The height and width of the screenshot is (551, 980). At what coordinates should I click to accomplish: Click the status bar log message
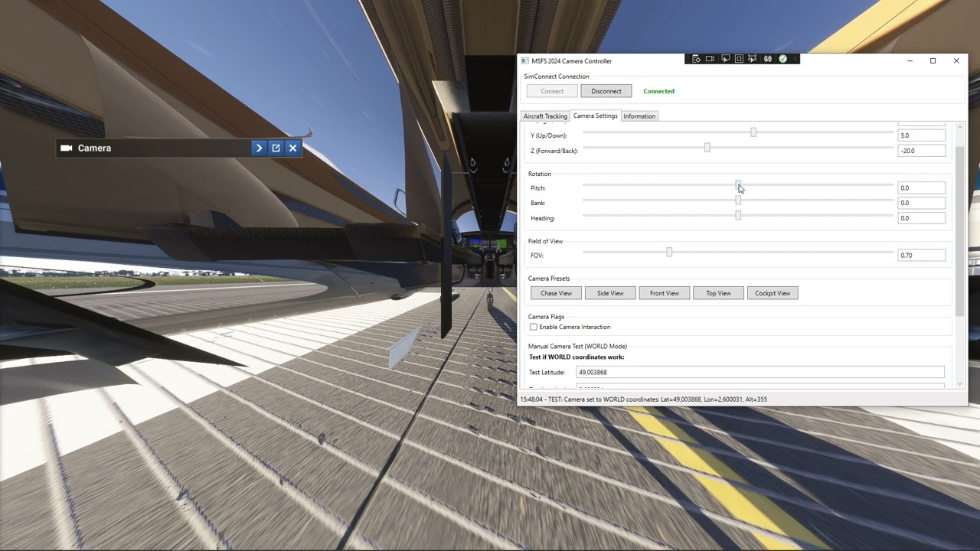point(643,399)
